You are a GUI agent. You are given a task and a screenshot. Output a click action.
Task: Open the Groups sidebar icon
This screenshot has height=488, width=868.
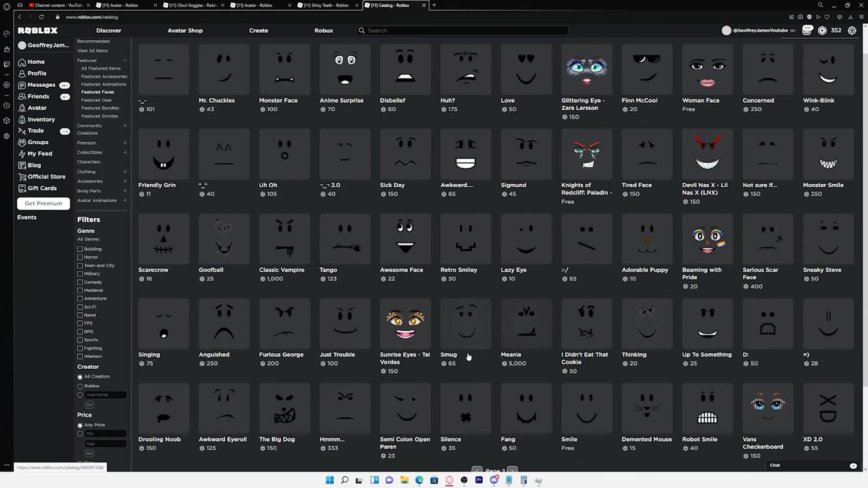pyautogui.click(x=22, y=142)
